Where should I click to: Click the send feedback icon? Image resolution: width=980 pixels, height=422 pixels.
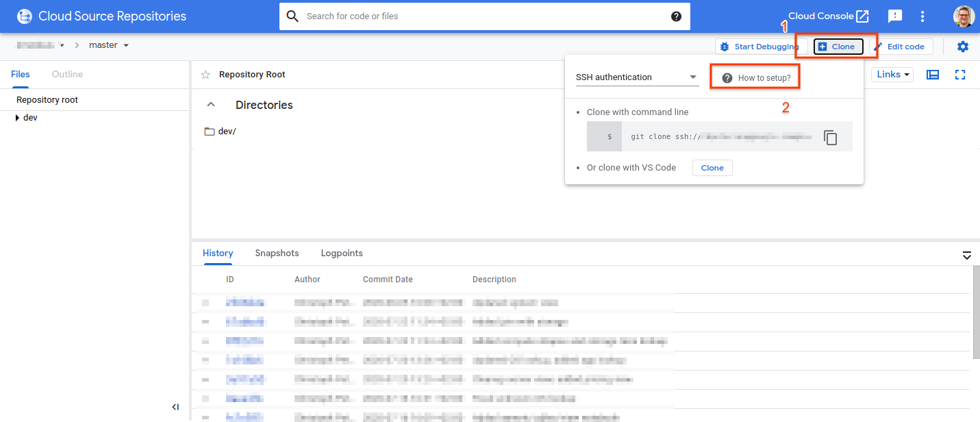[x=894, y=16]
